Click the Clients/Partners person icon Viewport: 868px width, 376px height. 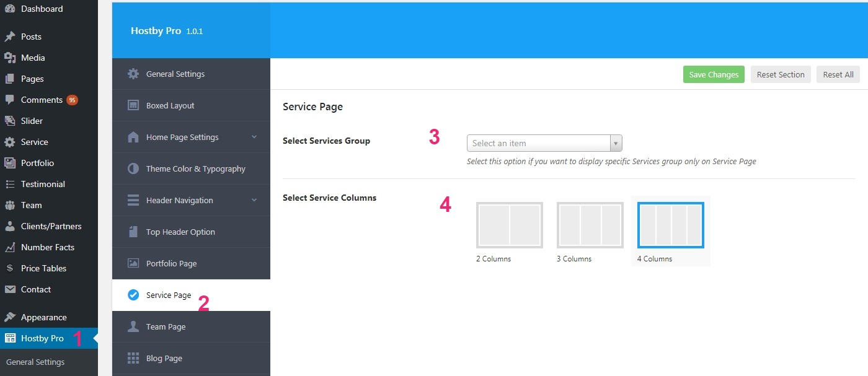tap(10, 226)
